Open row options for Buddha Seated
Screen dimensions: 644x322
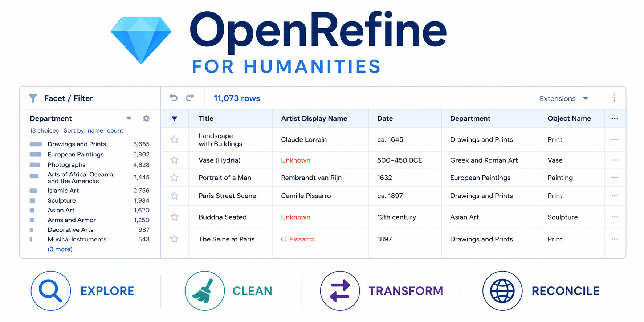tap(615, 217)
